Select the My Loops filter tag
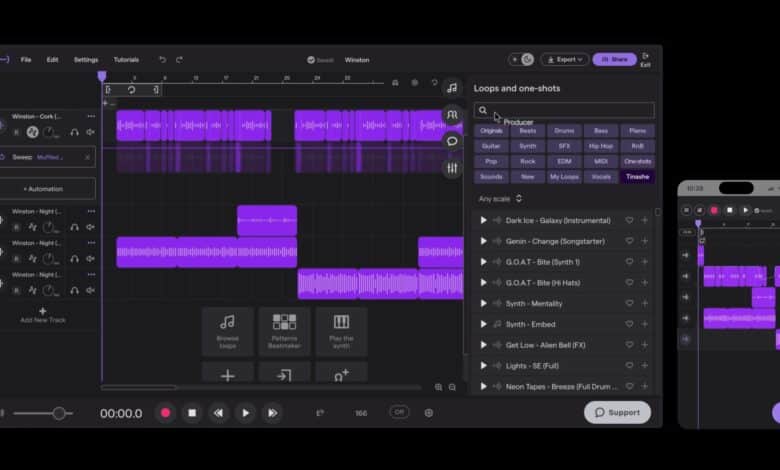Screen dimensions: 780x470 564,177
